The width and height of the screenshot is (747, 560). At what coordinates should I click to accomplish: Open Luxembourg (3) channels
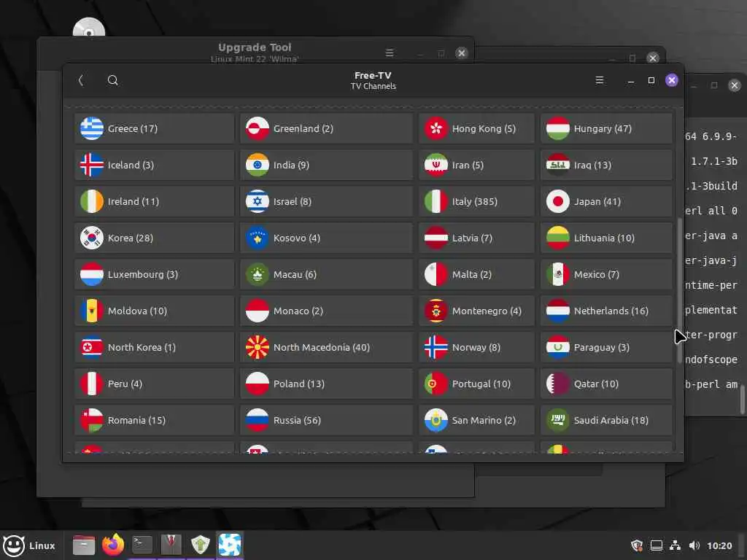pyautogui.click(x=155, y=274)
